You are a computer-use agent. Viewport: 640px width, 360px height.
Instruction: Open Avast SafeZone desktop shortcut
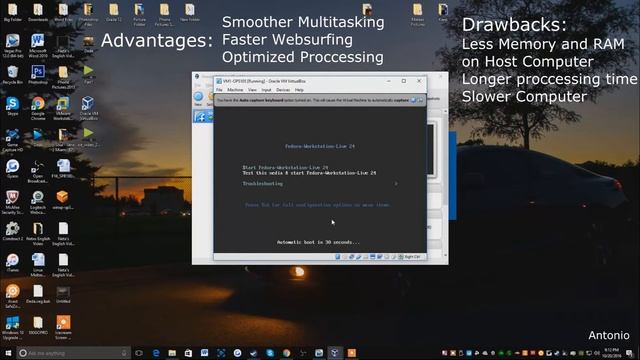[13, 296]
